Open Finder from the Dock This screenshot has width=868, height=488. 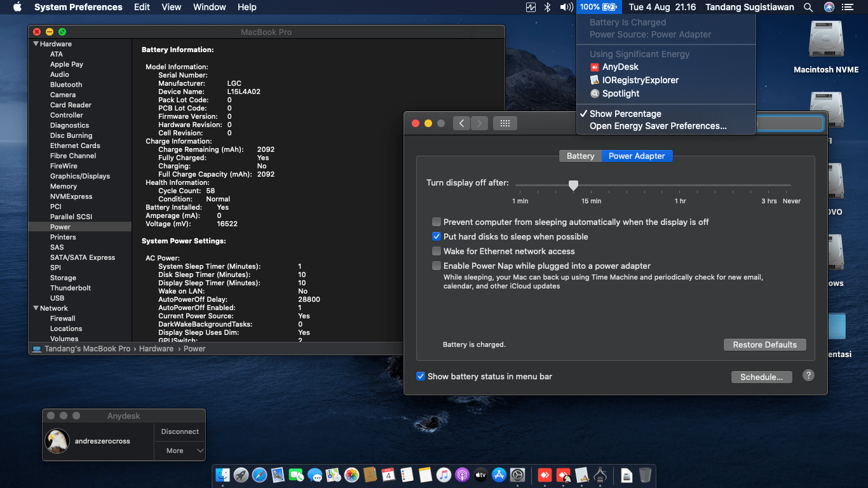(222, 475)
